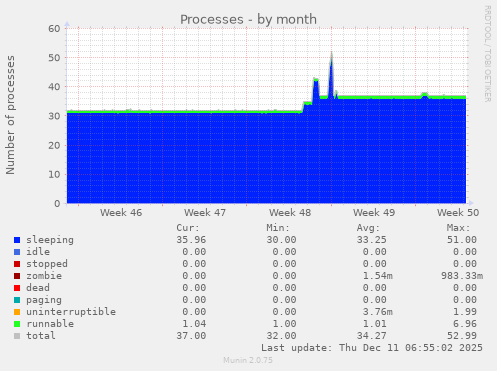Click the y-axis value 40
This screenshot has height=371, width=497.
pos(54,87)
